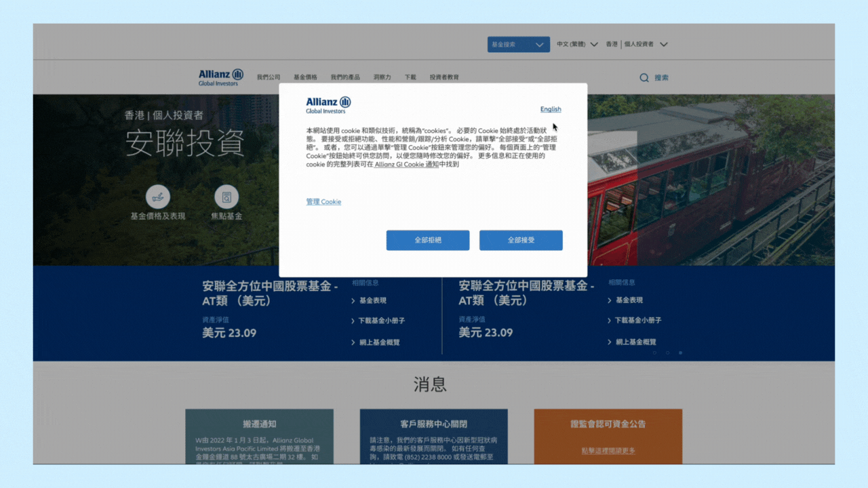This screenshot has height=488, width=868.
Task: Open the 管理 Cookie link
Action: click(x=323, y=202)
